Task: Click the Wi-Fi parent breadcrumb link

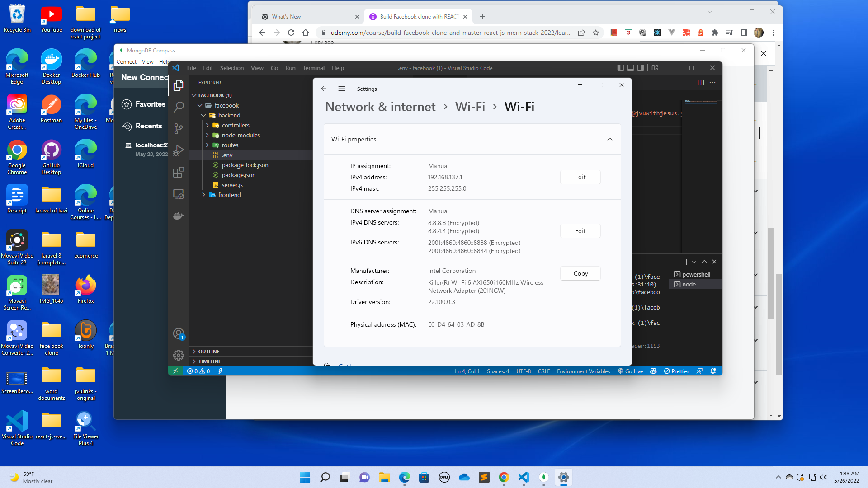Action: 470,107
